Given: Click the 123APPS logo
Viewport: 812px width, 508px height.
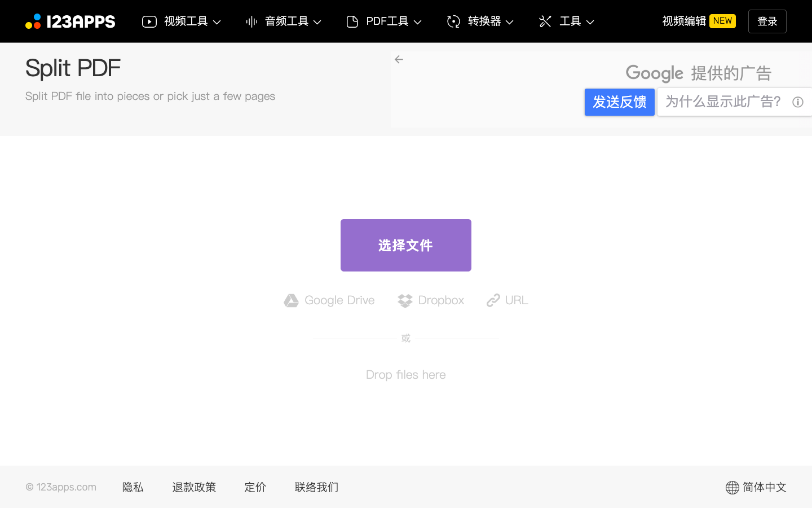Looking at the screenshot, I should coord(70,21).
